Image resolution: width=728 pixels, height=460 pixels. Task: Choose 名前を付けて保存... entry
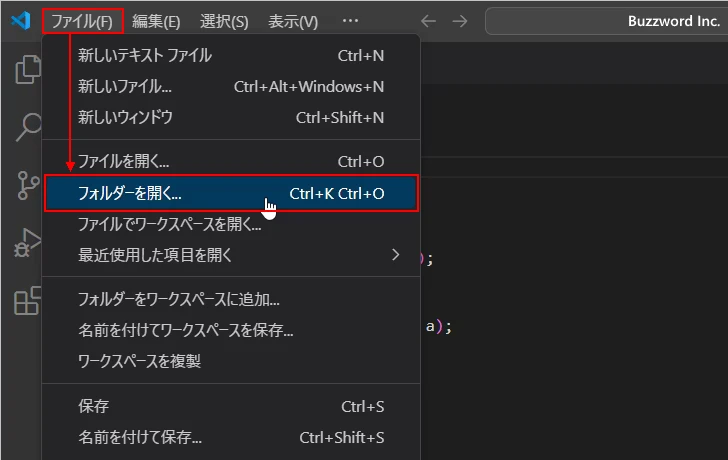click(x=231, y=437)
